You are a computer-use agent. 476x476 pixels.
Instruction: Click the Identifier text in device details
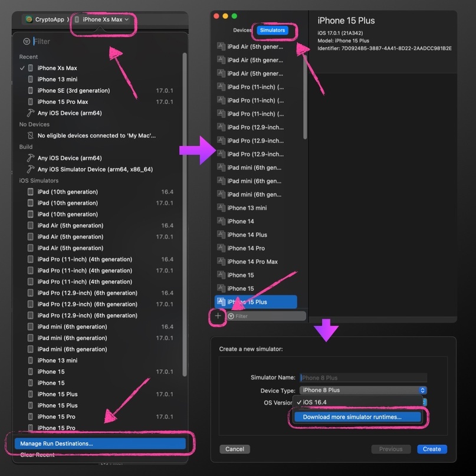pos(385,48)
